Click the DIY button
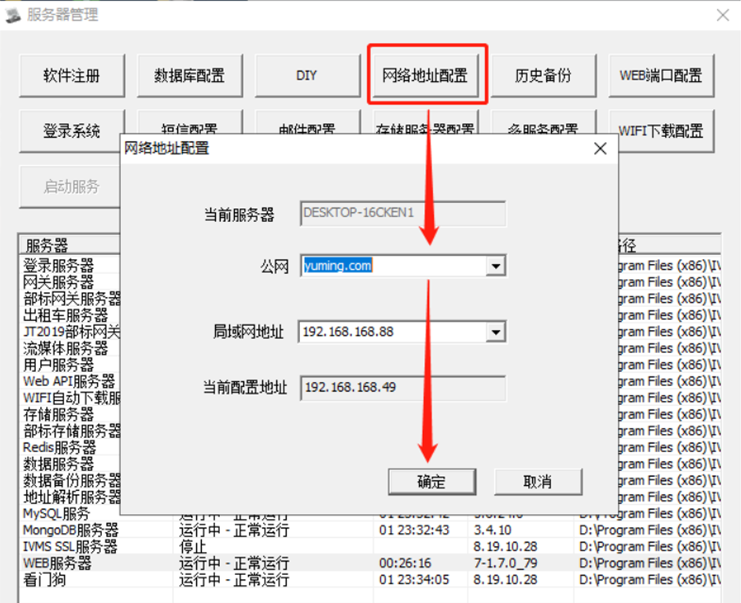Viewport: 741px width, 603px height. (307, 76)
